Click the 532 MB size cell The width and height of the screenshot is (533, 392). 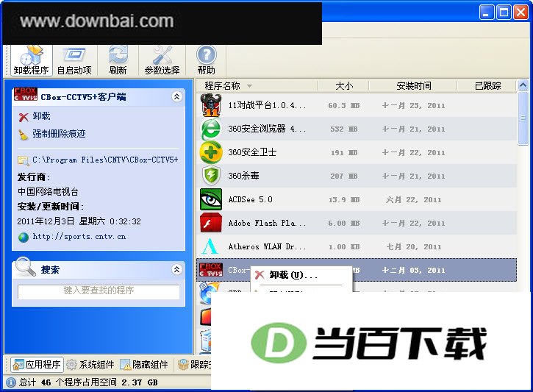tap(343, 129)
